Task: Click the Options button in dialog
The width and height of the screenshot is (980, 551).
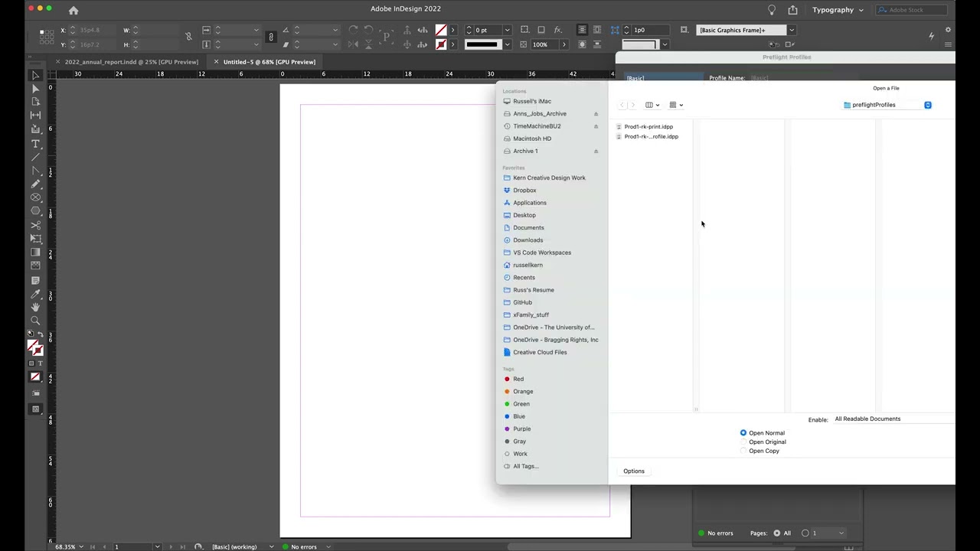Action: (x=634, y=471)
